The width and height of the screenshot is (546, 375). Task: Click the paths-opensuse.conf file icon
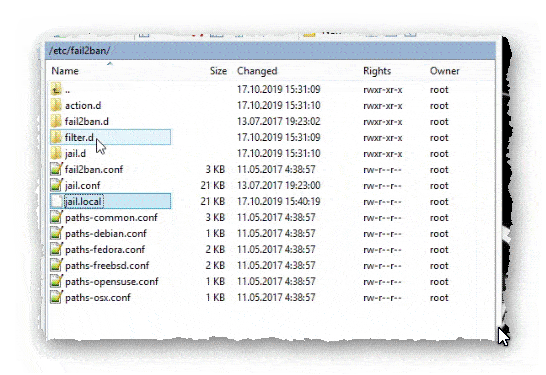coord(56,281)
